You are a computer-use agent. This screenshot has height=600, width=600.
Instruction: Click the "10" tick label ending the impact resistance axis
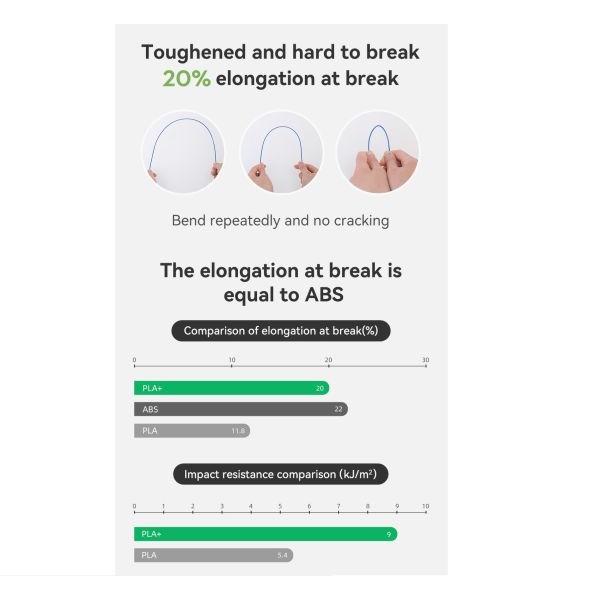(x=426, y=507)
